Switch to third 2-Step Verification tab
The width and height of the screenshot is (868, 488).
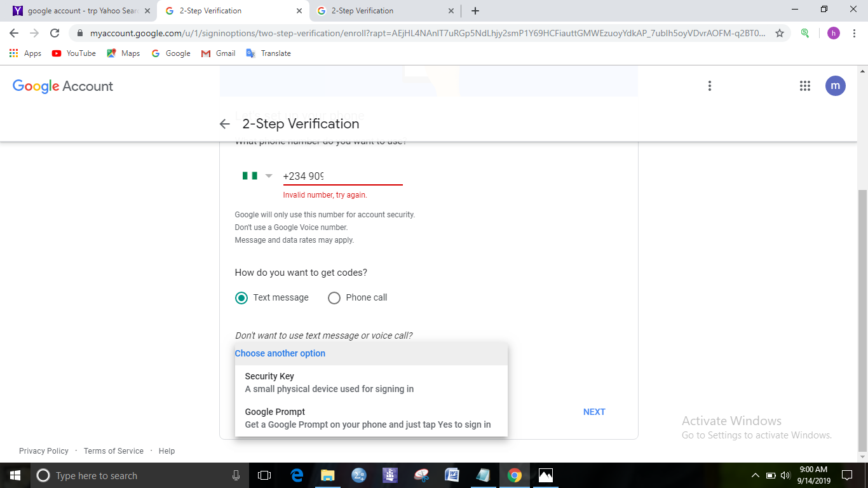coord(385,11)
